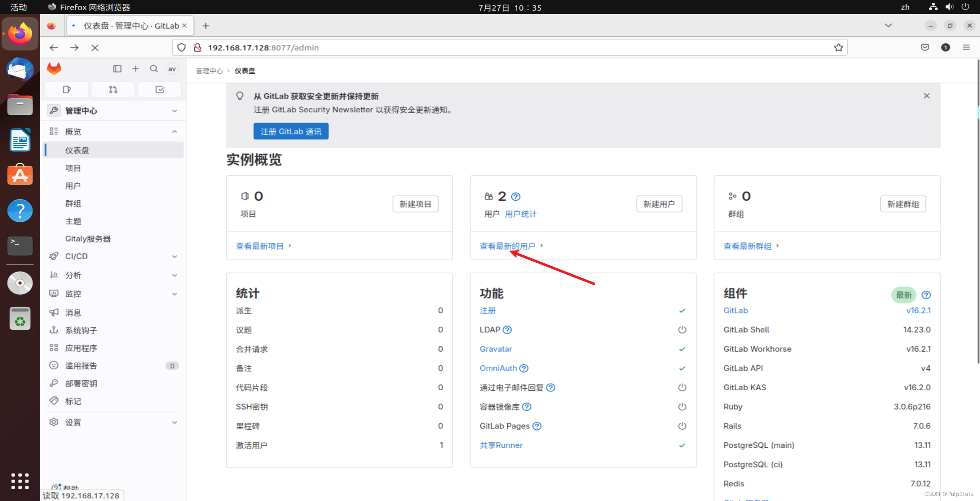Click the 新建用户 button

pyautogui.click(x=659, y=204)
